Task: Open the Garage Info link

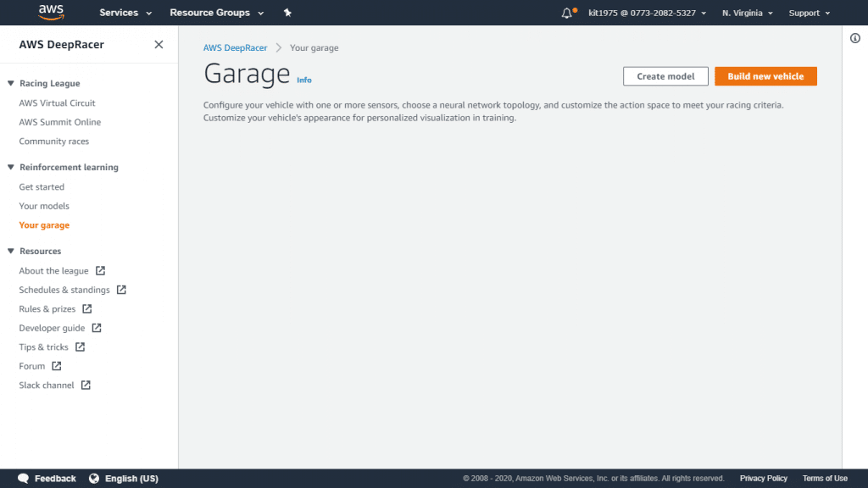Action: pos(304,80)
